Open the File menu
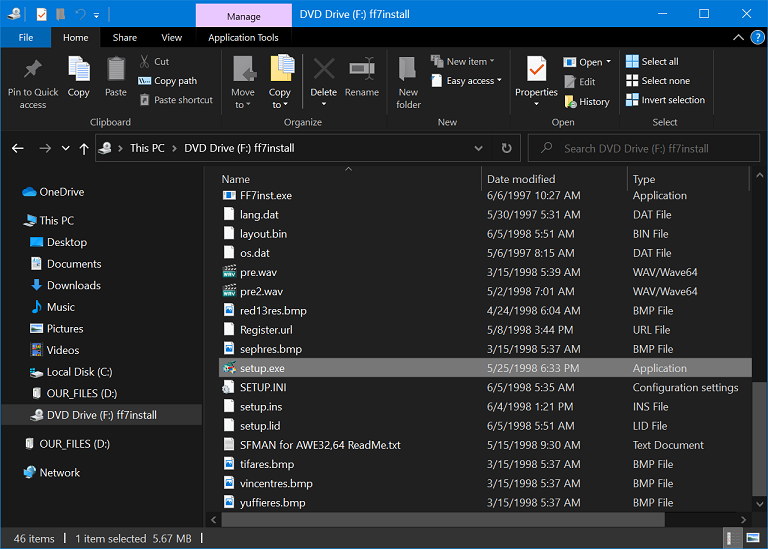768x549 pixels. (25, 38)
